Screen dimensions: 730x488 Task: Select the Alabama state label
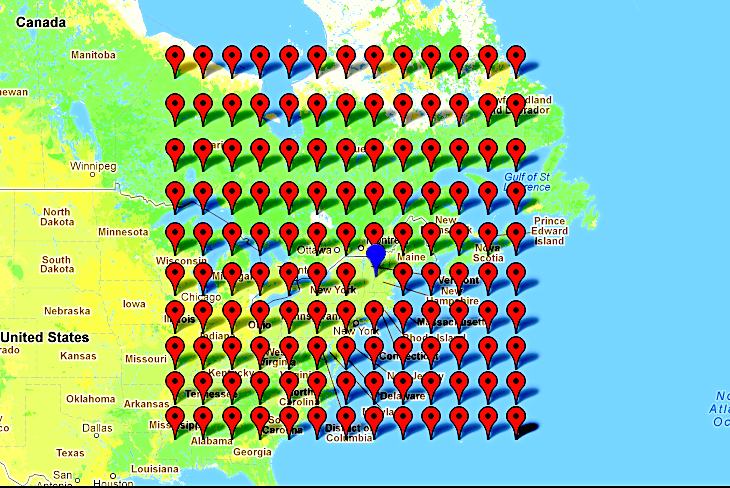212,441
